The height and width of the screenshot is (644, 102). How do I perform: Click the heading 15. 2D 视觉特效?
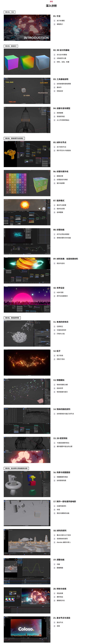pos(60,438)
